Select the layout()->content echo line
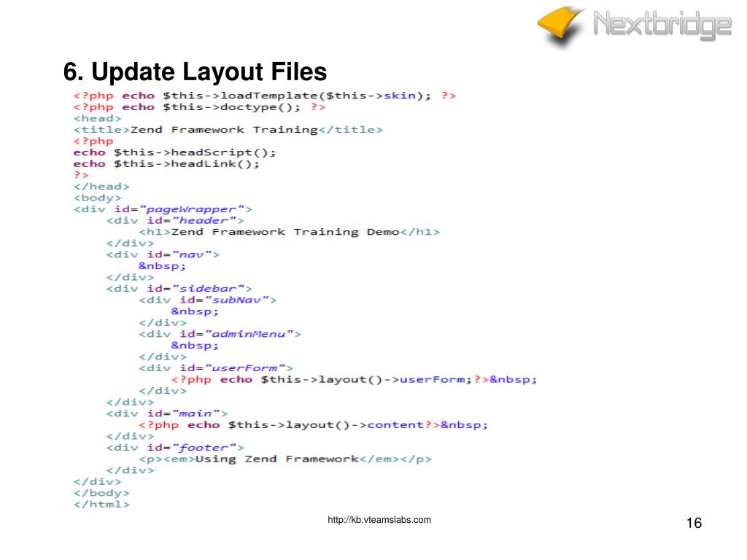The width and height of the screenshot is (747, 560). click(313, 425)
